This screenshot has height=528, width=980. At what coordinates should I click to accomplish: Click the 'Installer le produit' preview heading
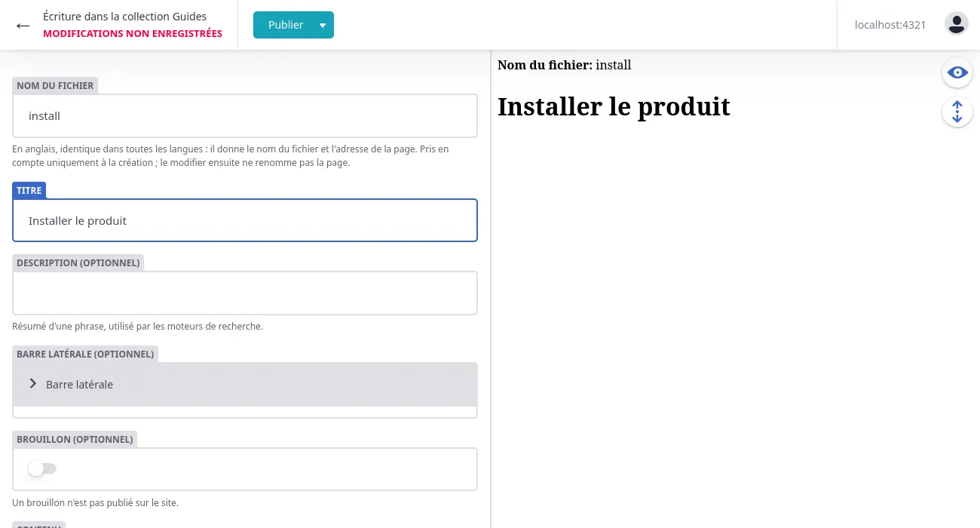[x=614, y=106]
